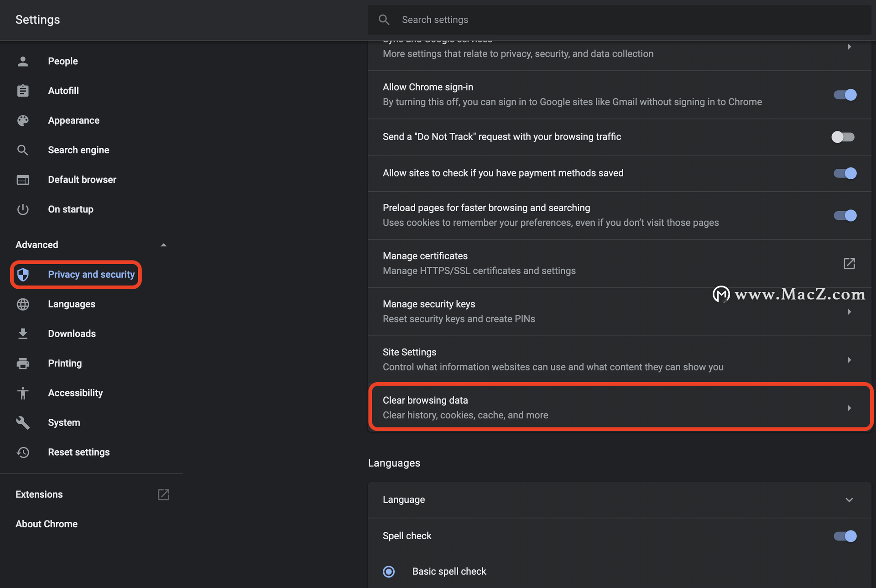Click the Accessibility figure icon
The height and width of the screenshot is (588, 876).
pyautogui.click(x=23, y=393)
